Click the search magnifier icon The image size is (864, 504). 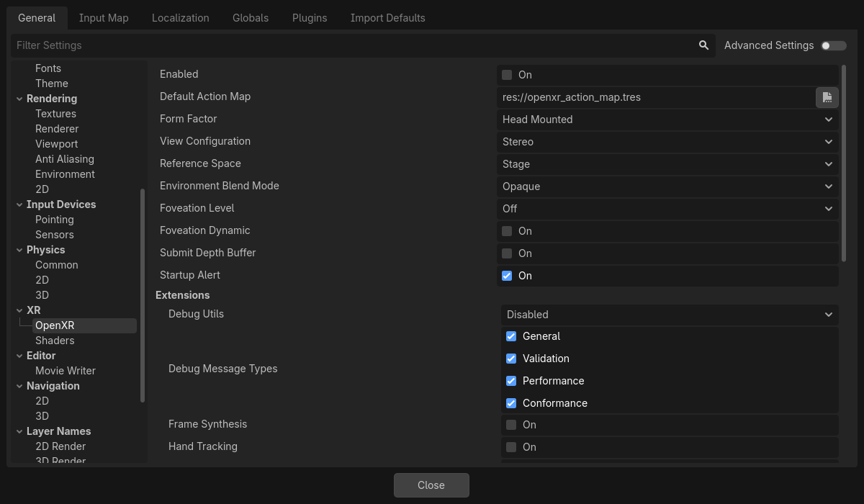coord(703,45)
